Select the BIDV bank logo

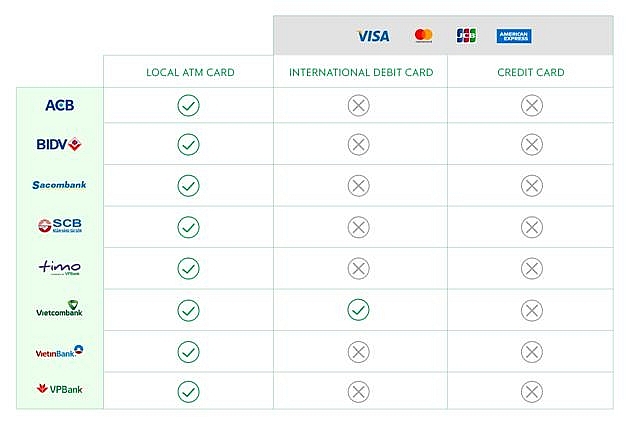click(59, 145)
